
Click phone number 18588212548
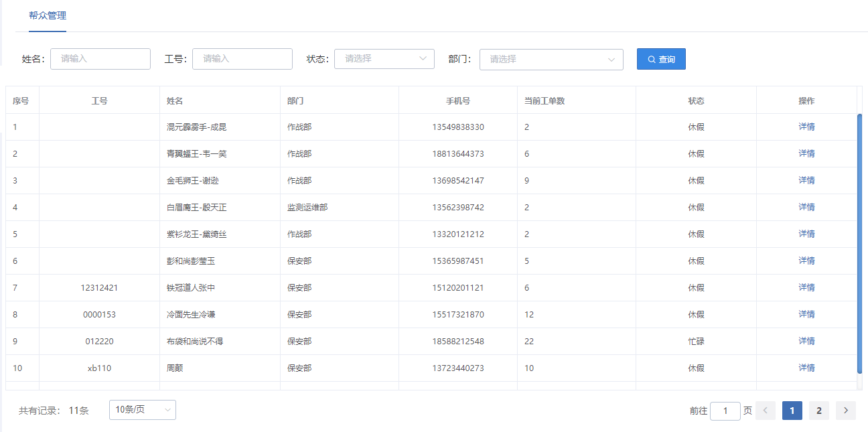458,341
